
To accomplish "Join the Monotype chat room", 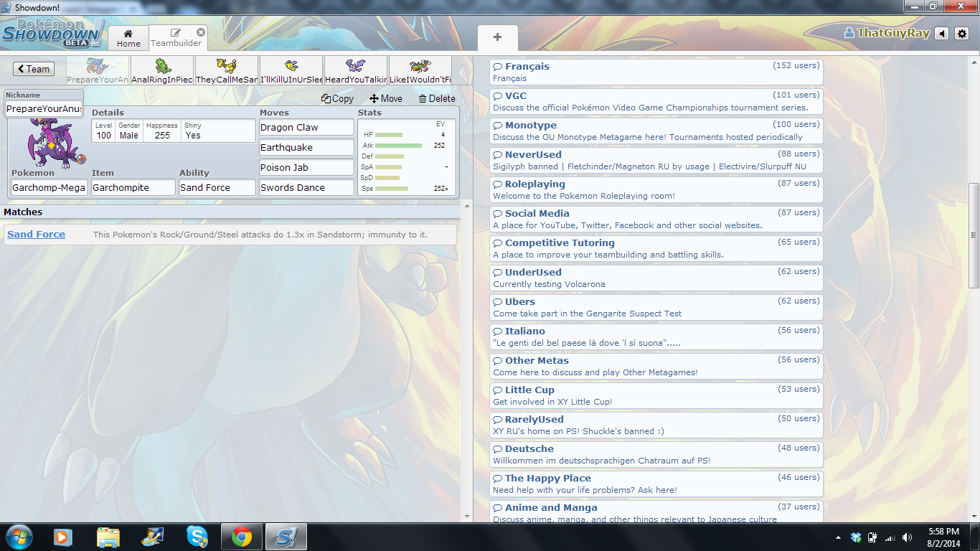I will point(656,131).
